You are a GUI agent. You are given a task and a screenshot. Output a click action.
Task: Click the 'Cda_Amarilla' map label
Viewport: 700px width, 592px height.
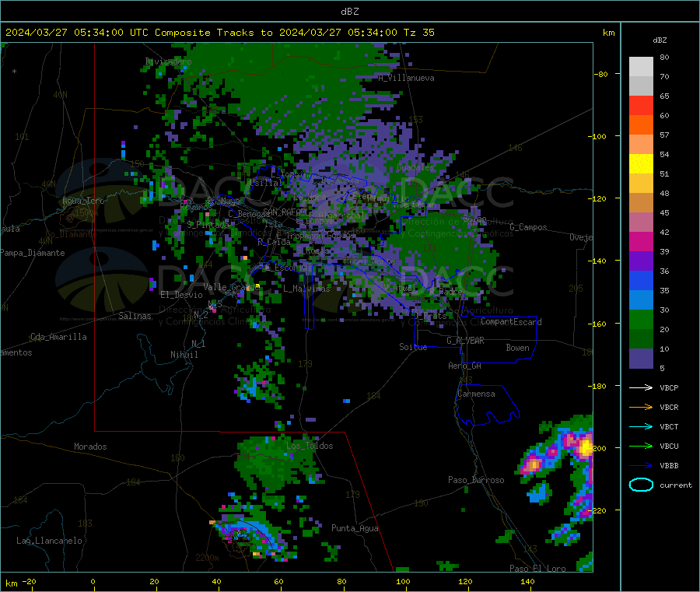tap(58, 337)
